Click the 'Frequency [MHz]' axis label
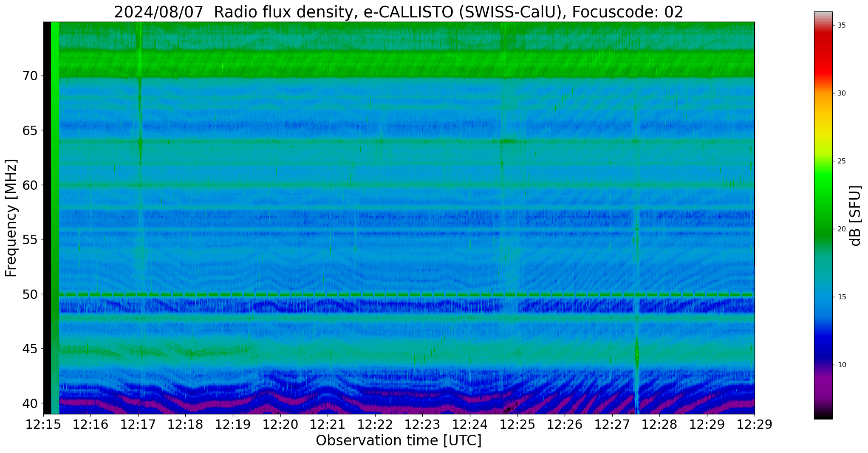 [x=11, y=218]
